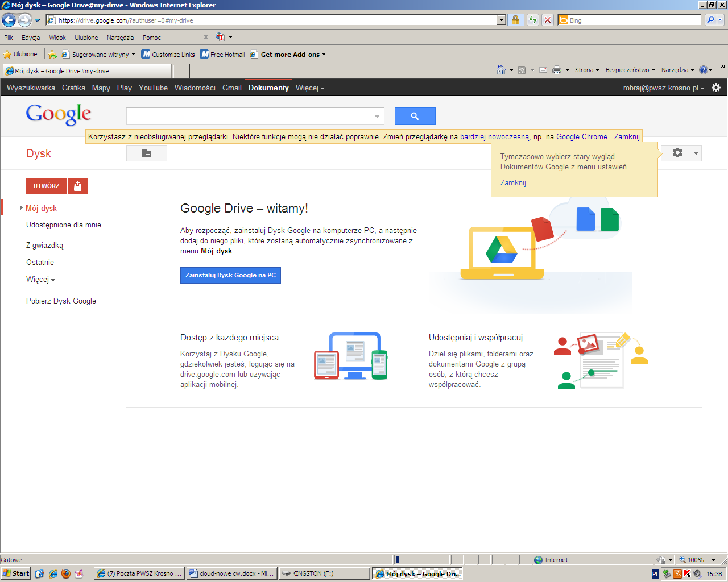
Task: Select the Mój dysk browser tab
Action: tap(87, 71)
